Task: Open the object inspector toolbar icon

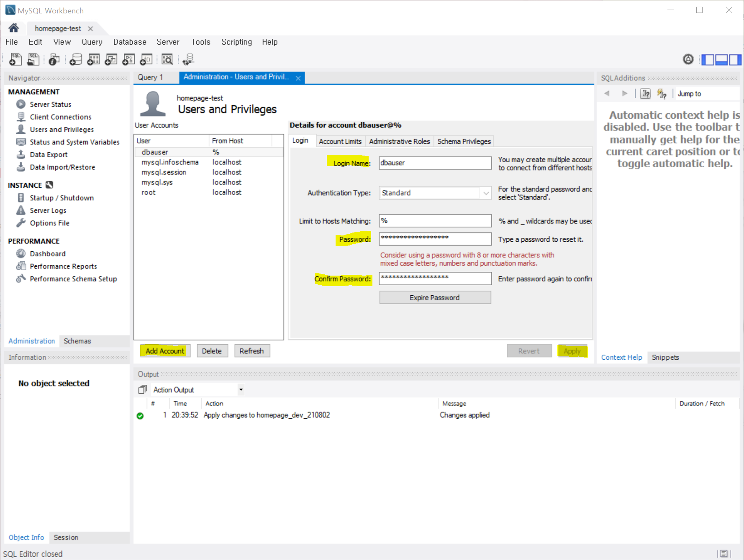Action: [54, 59]
